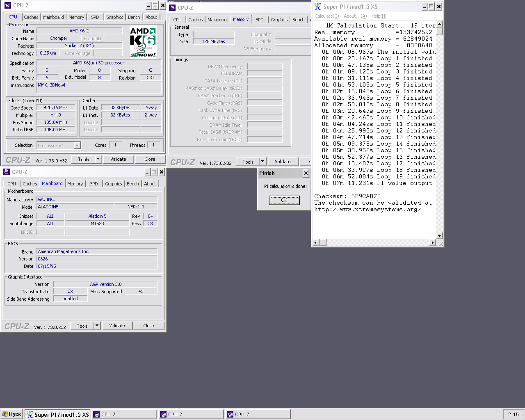The width and height of the screenshot is (525, 420).
Task: Click Super PI vertical scrollbar up arrow
Action: pyautogui.click(x=440, y=24)
